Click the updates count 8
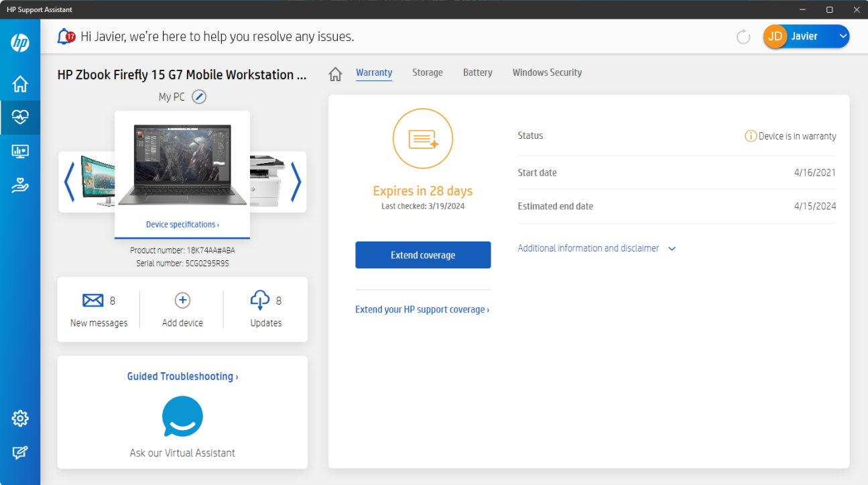 (x=279, y=301)
